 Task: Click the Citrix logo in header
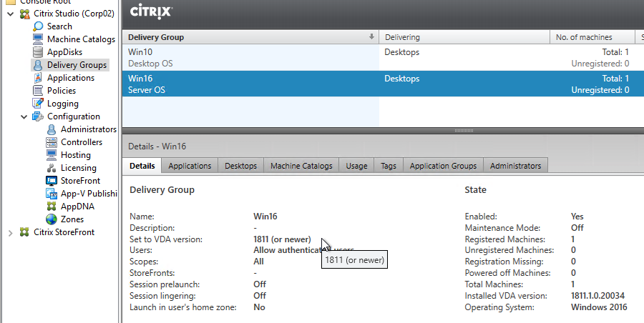(151, 11)
